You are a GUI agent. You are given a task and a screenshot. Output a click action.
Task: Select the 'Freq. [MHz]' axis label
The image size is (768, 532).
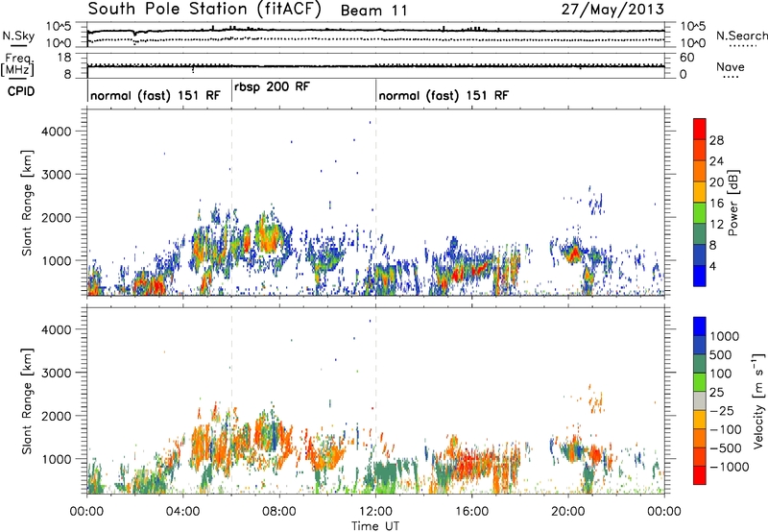coord(17,65)
